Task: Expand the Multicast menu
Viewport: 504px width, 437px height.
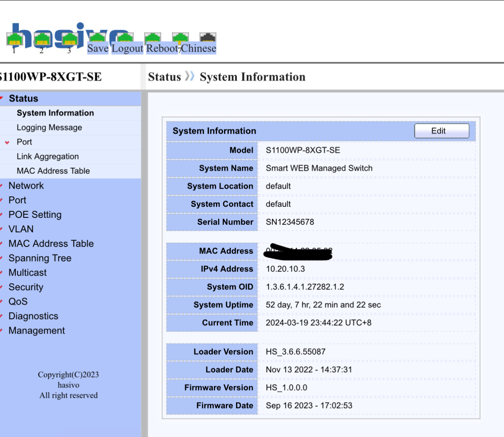Action: (x=27, y=273)
